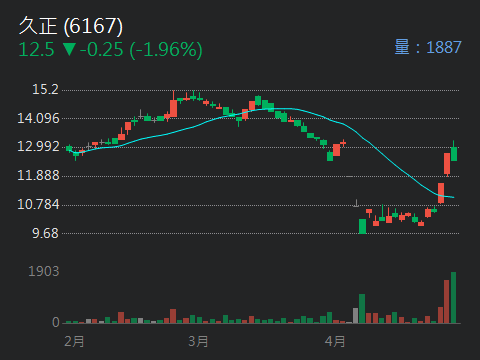Click the down-triangle change indicator
480x360 pixels.
click(70, 49)
